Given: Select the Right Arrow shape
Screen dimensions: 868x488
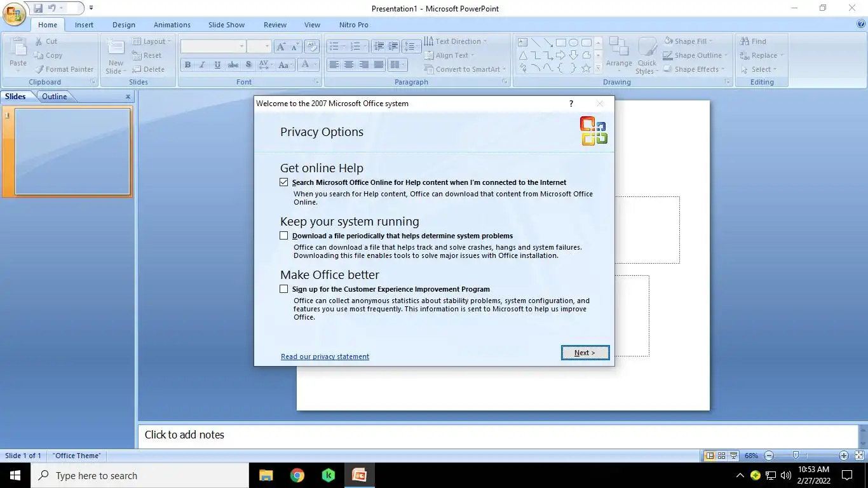Looking at the screenshot, I should point(561,55).
